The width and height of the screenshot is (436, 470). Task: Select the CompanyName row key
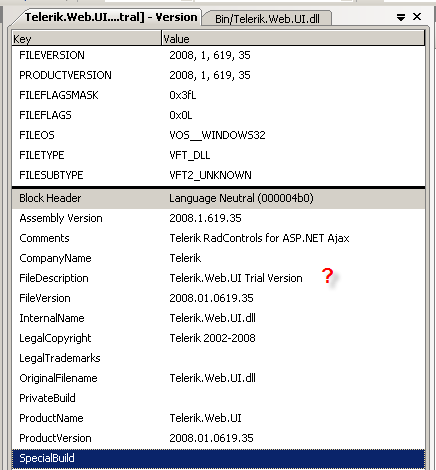[55, 258]
